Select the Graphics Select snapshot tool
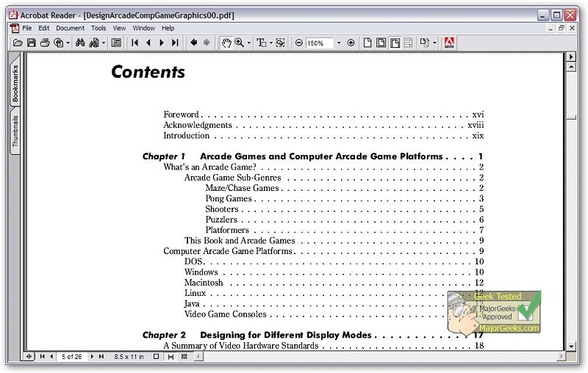Screen dimensions: 588x373 point(280,43)
